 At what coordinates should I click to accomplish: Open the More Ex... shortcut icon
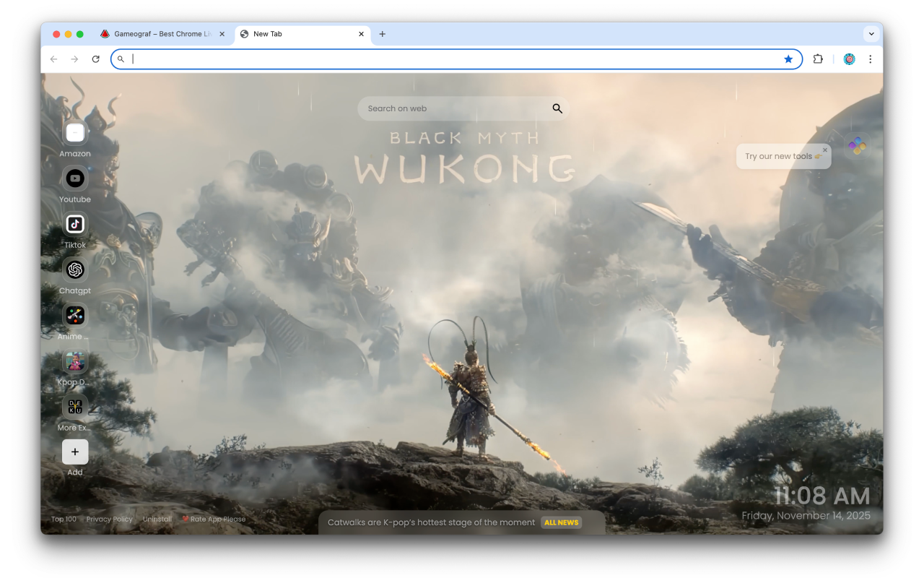tap(75, 407)
